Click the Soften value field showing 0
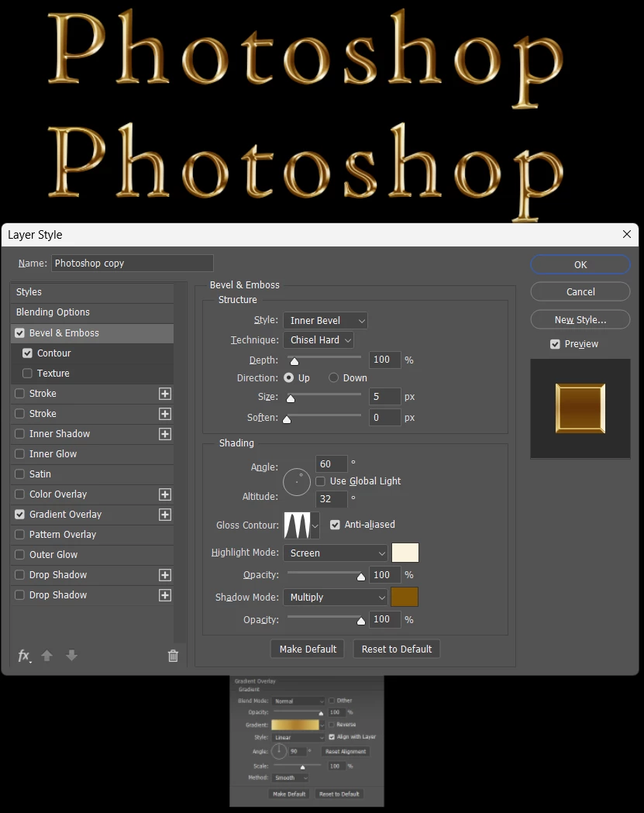Screen dimensions: 644x813 coord(384,418)
